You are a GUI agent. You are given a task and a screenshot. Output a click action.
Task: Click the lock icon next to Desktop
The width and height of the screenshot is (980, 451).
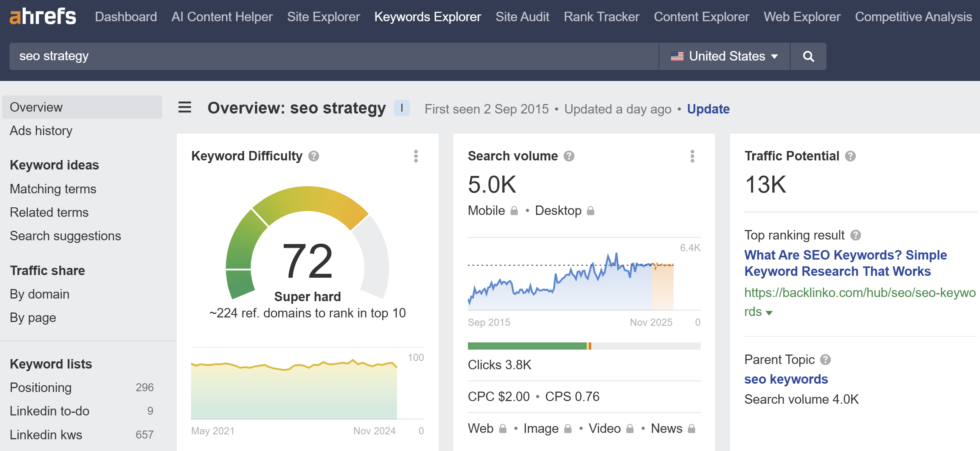click(590, 210)
